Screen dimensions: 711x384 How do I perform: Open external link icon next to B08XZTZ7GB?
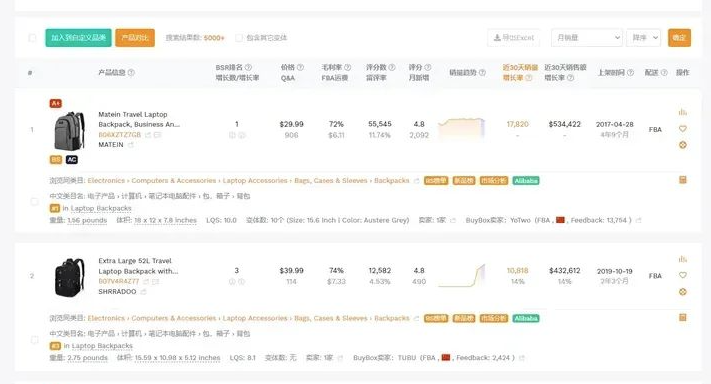148,135
